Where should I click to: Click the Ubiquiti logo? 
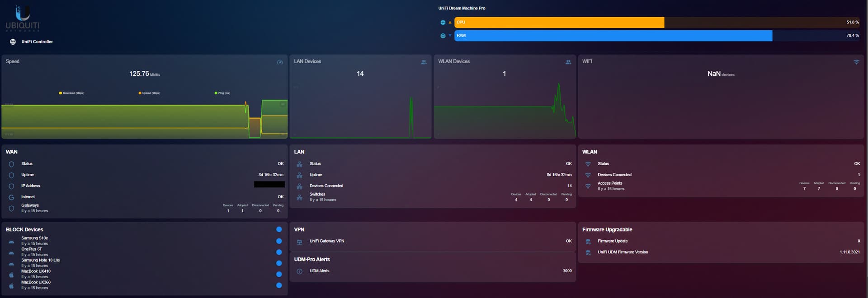[x=23, y=19]
